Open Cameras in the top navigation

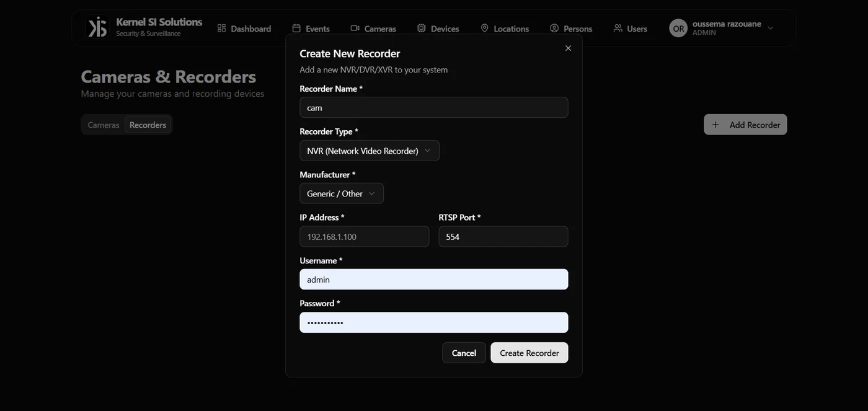[373, 29]
